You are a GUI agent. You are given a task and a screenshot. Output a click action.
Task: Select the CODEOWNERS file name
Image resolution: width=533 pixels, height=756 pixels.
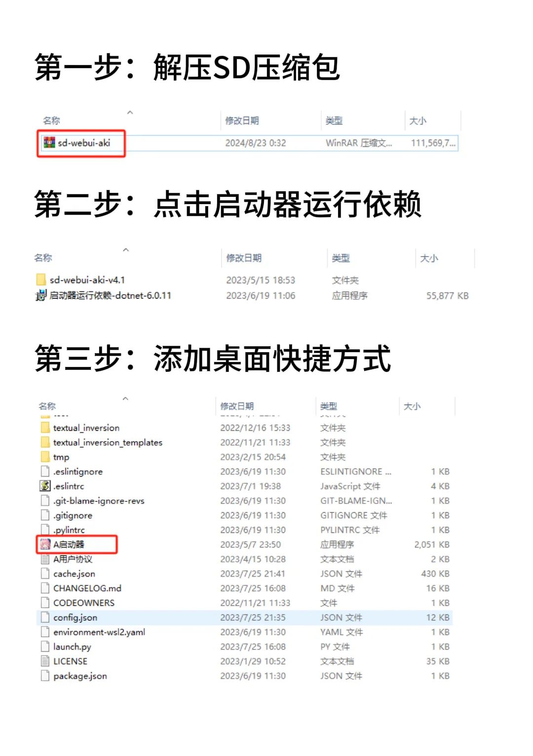[84, 603]
